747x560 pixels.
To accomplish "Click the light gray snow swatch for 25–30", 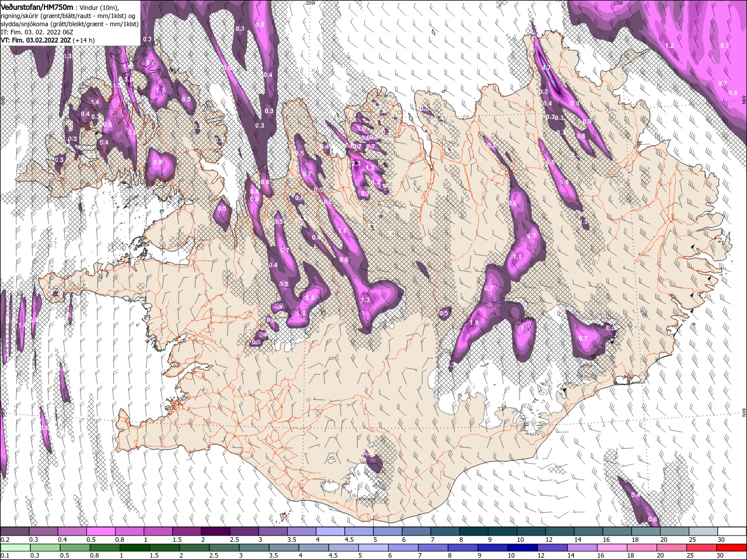I will click(704, 531).
